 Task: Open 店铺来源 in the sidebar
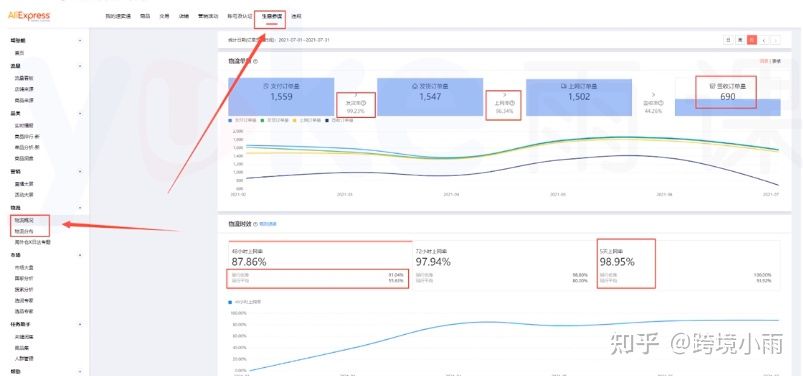coord(24,89)
